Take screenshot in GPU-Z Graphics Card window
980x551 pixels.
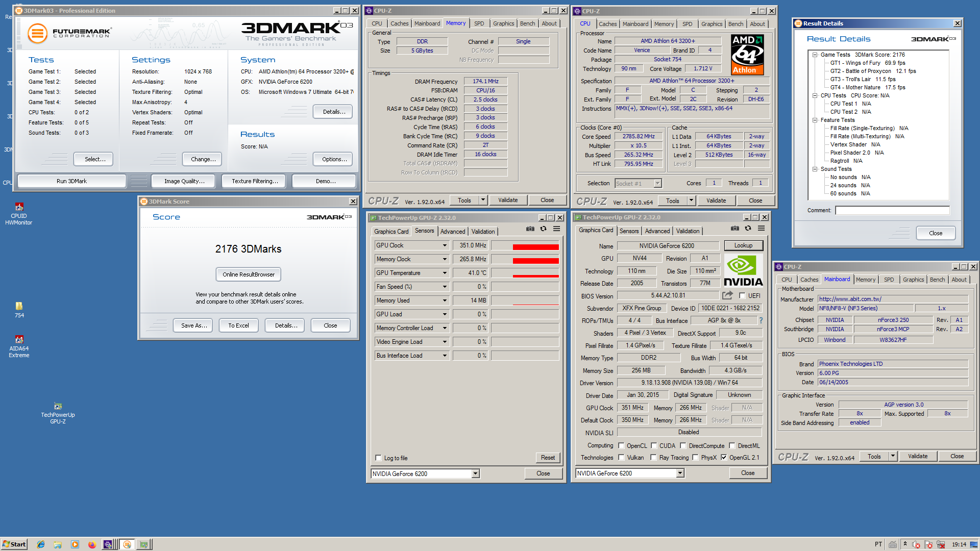[x=735, y=228]
